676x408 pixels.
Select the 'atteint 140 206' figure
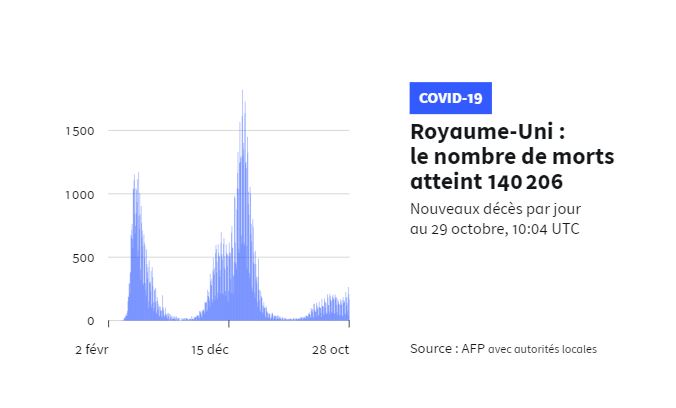pyautogui.click(x=486, y=183)
